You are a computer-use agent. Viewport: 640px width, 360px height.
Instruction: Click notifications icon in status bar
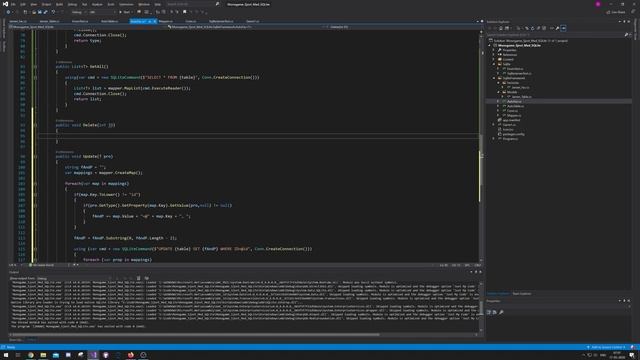[633, 347]
